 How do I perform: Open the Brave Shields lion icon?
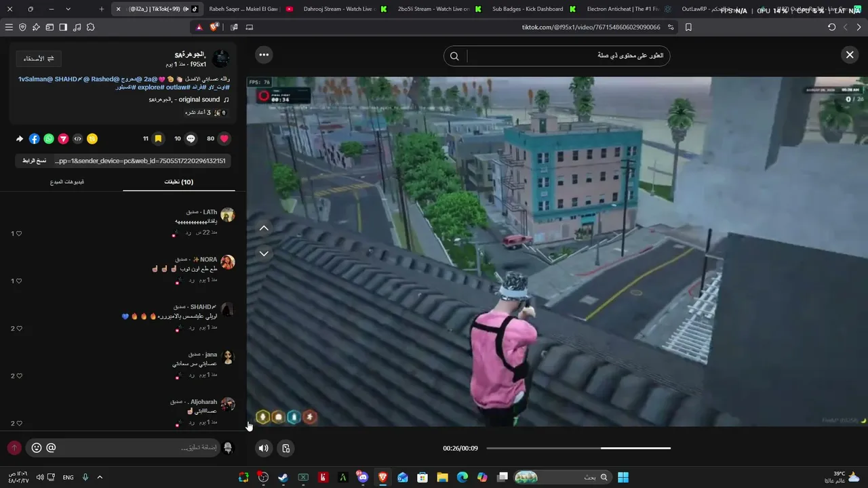click(x=214, y=27)
